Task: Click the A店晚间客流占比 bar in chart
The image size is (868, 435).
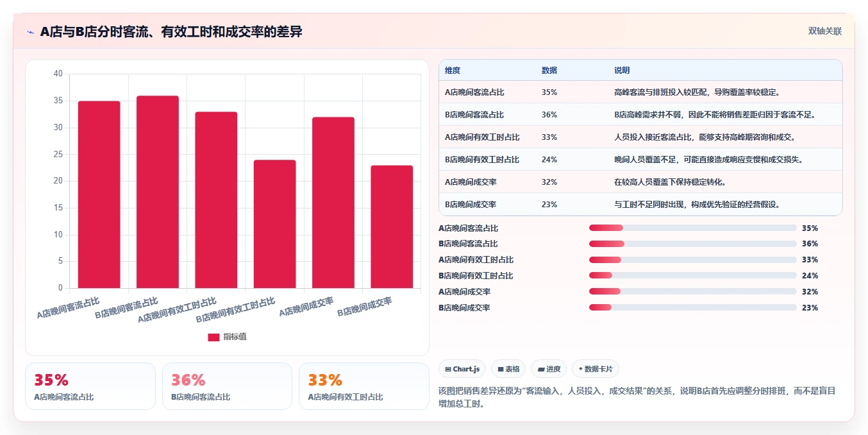Action: pos(99,194)
